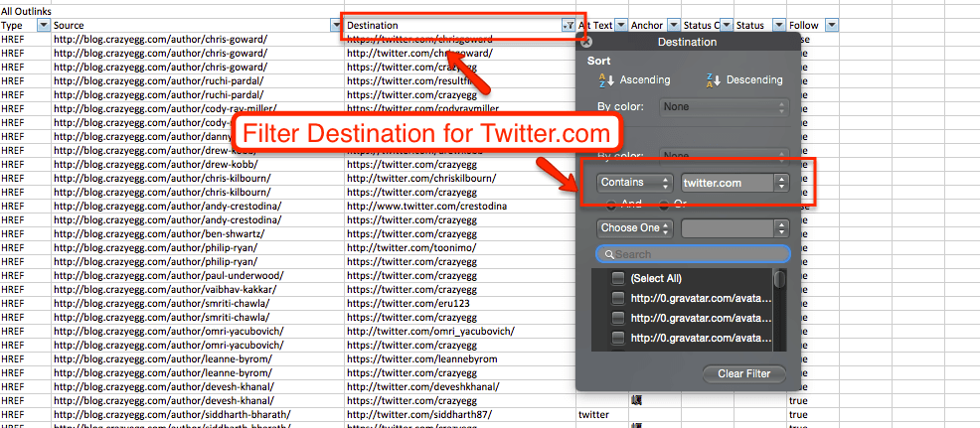980x428 pixels.
Task: Sort Descending in the Destination popup
Action: point(743,80)
